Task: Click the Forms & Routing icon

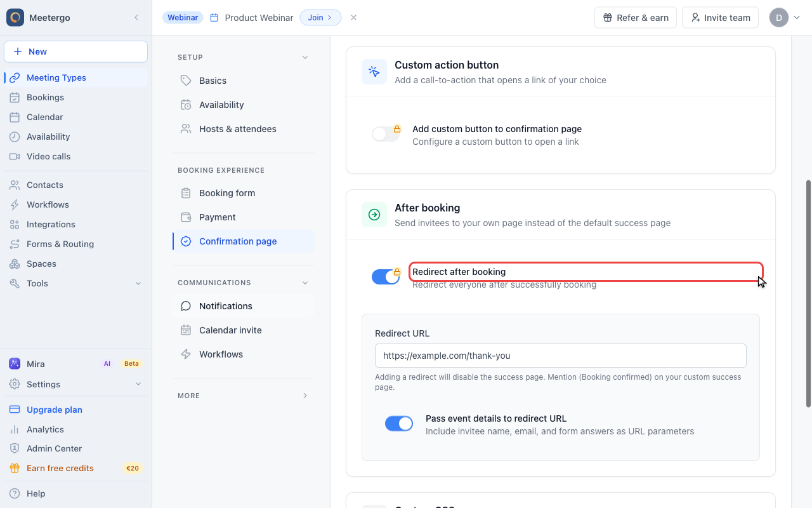Action: (x=15, y=244)
